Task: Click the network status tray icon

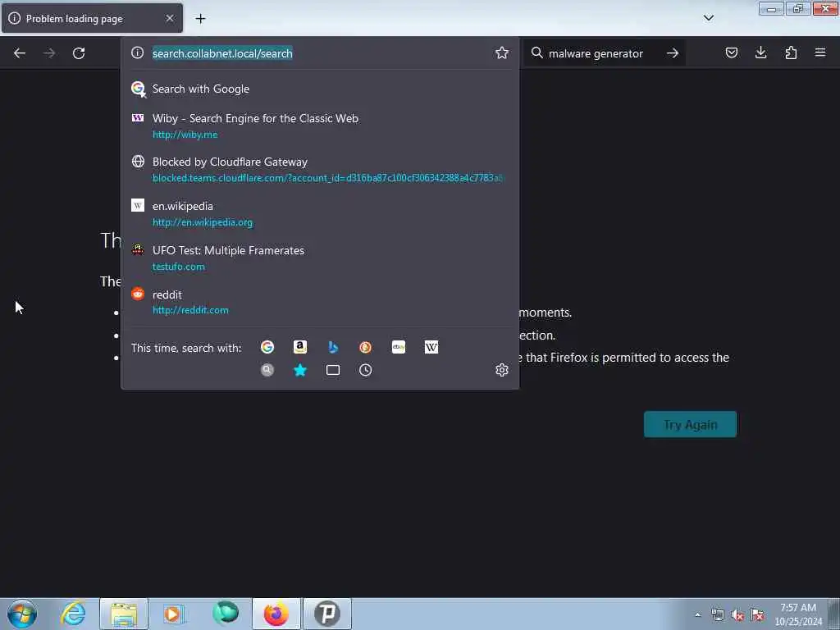Action: [718, 615]
